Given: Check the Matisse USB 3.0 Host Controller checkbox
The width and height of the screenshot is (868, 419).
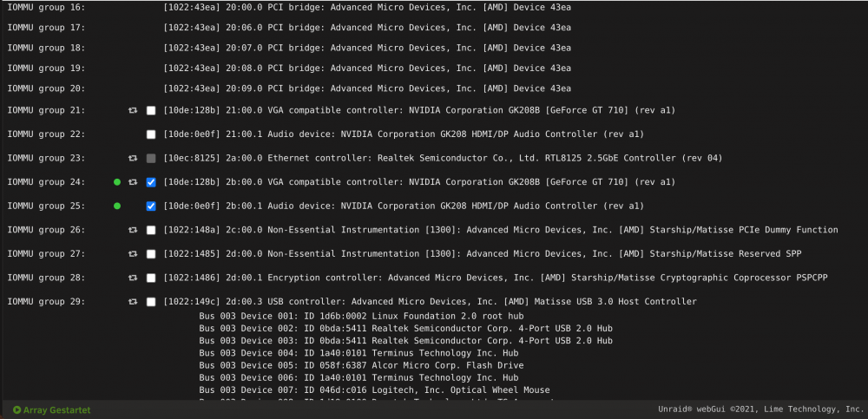Looking at the screenshot, I should (x=150, y=302).
